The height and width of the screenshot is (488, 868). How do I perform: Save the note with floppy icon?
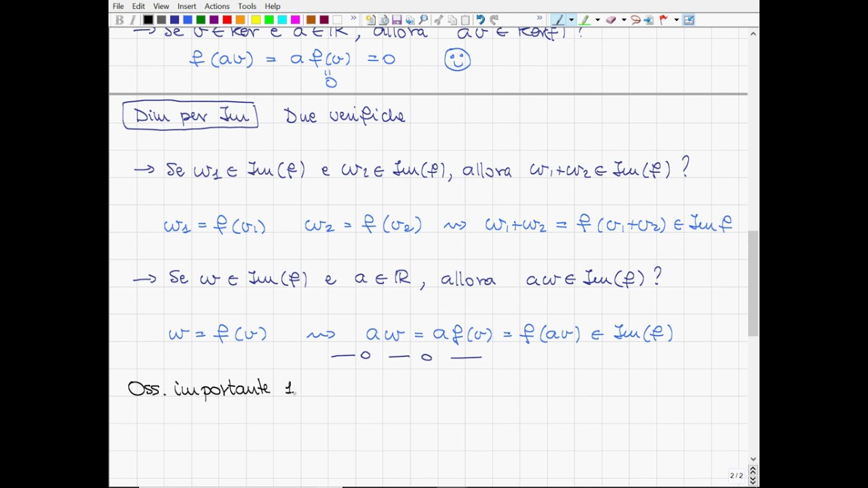[x=397, y=20]
